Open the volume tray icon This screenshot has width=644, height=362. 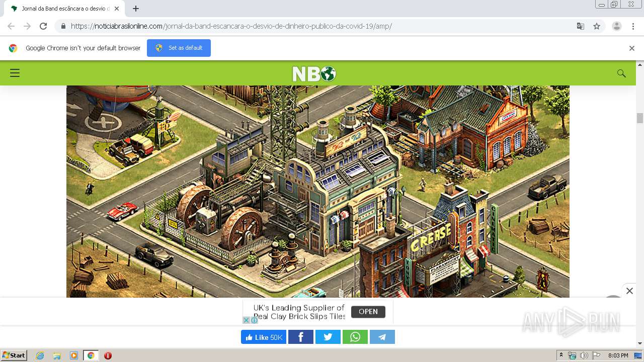tap(584, 355)
